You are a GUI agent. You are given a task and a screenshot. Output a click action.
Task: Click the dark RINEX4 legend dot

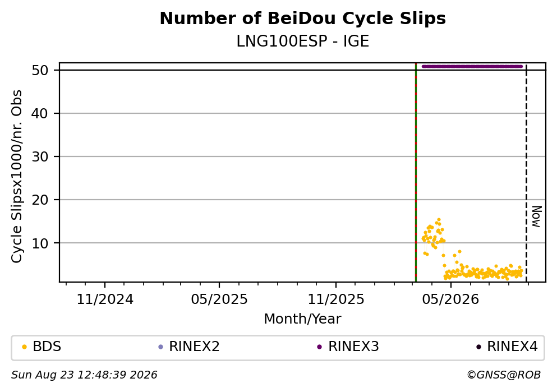click(x=478, y=347)
